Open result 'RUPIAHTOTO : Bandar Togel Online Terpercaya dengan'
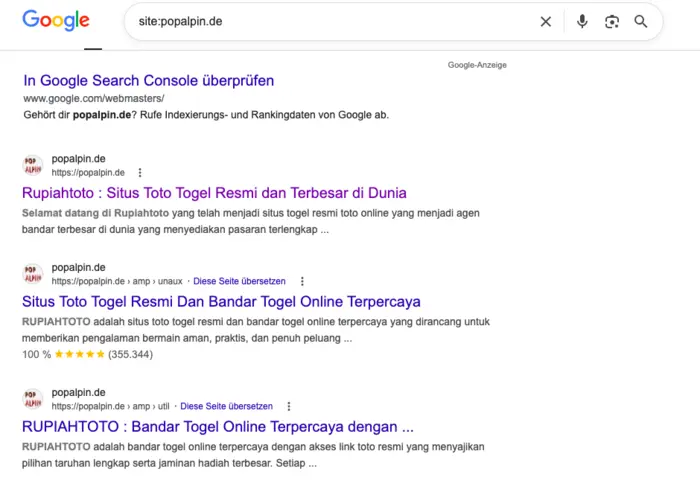 click(218, 427)
